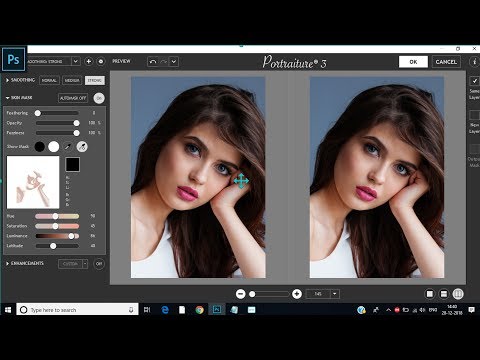Click the zoom in plus icon
Viewport: 480px width, 360px height.
click(297, 294)
